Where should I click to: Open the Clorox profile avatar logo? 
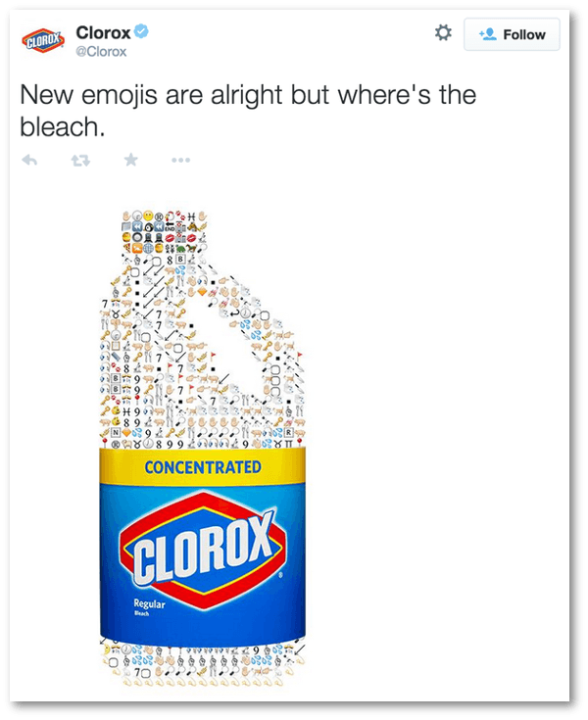[43, 40]
